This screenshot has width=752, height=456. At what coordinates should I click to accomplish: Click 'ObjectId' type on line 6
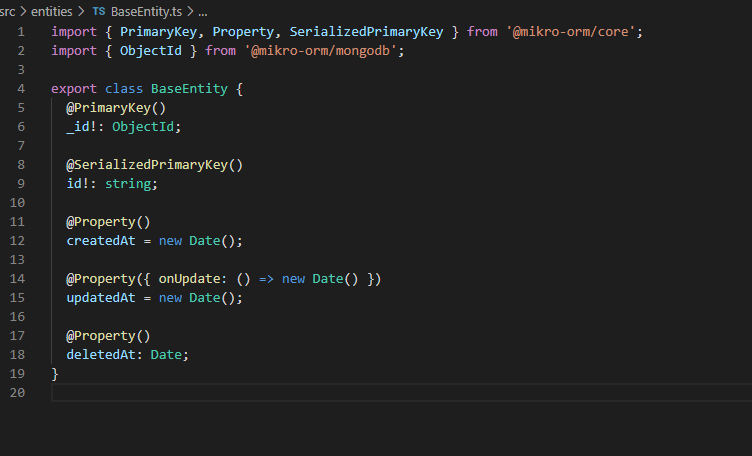143,127
